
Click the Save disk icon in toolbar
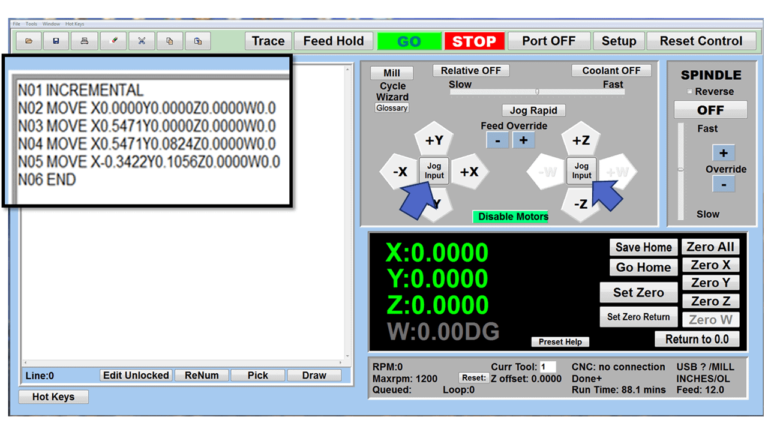[56, 41]
